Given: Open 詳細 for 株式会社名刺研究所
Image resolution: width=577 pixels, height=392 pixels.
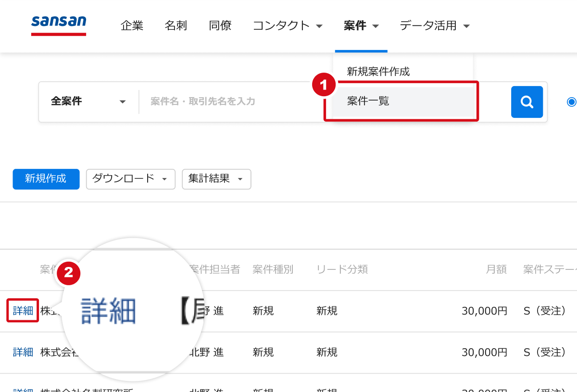Looking at the screenshot, I should [22, 390].
